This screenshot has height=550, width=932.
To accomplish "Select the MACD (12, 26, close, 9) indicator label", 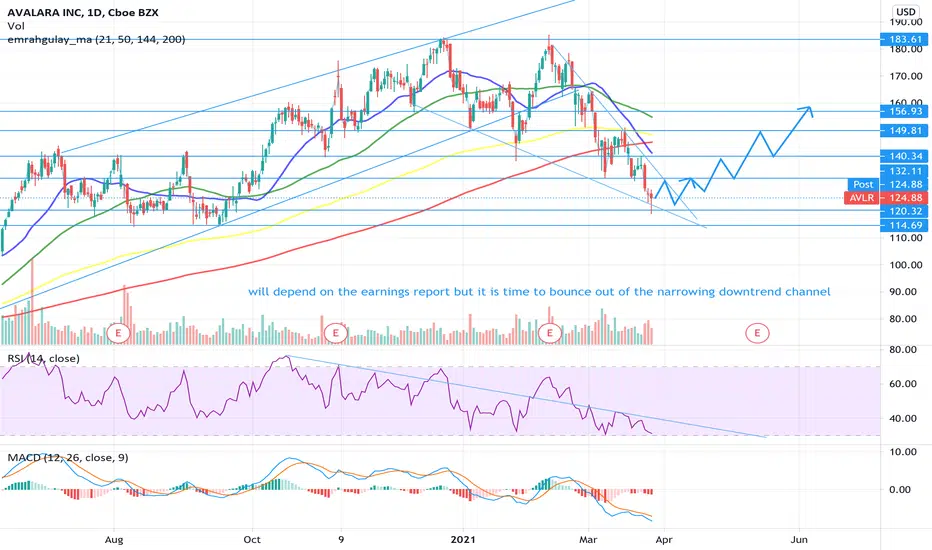I will point(67,458).
